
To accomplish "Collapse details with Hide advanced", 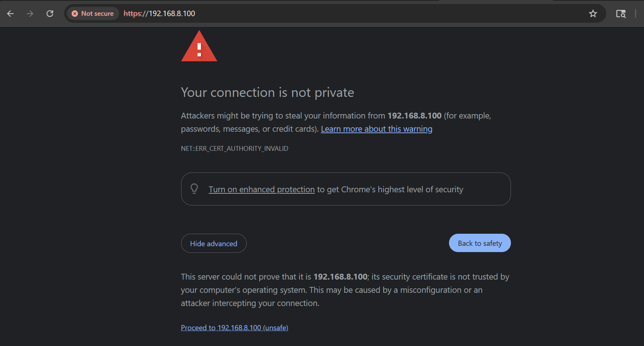I will tap(214, 244).
